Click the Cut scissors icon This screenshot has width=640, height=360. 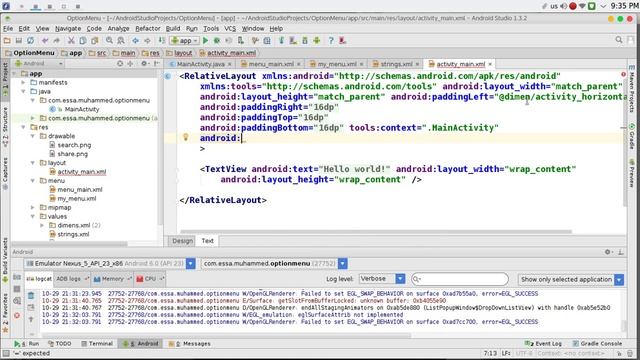pyautogui.click(x=71, y=40)
